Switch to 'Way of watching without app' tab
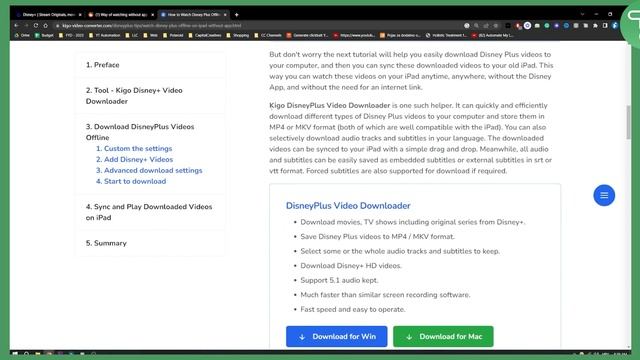This screenshot has width=640, height=360. coord(121,15)
